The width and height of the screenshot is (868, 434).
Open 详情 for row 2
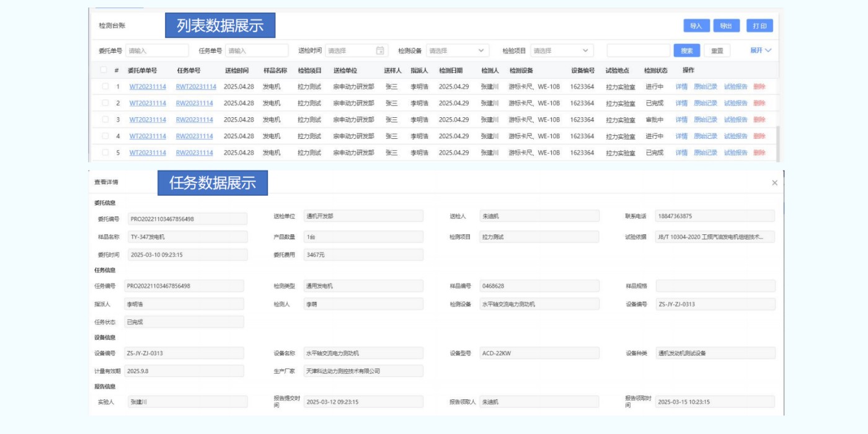[x=681, y=103]
